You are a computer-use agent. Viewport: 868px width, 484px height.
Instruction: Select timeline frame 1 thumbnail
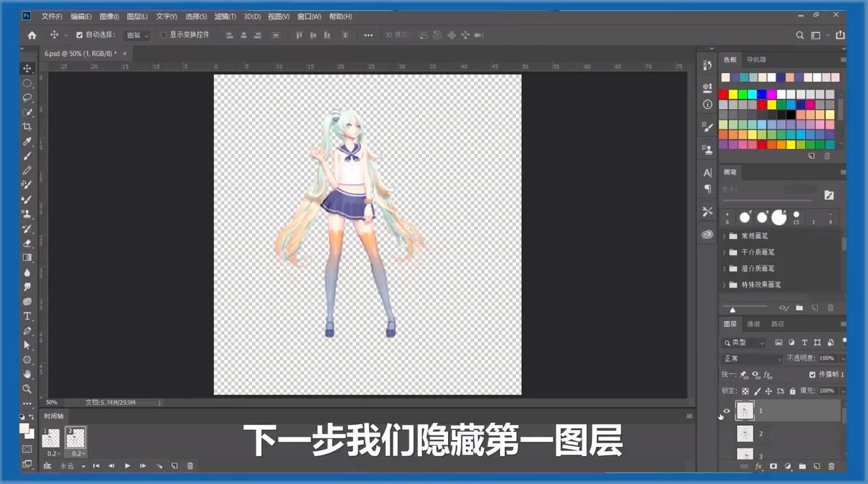(x=51, y=438)
